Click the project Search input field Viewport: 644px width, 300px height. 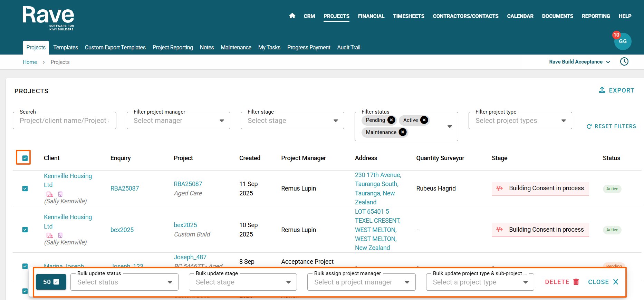pos(64,121)
